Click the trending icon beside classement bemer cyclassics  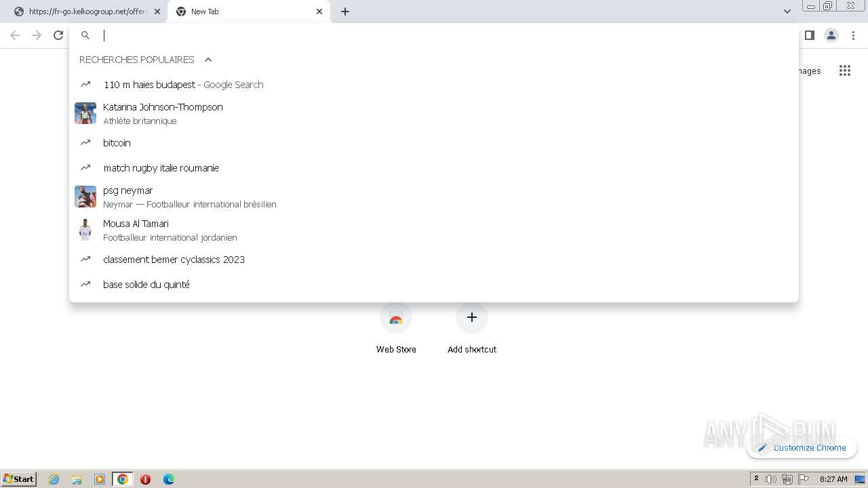(85, 259)
